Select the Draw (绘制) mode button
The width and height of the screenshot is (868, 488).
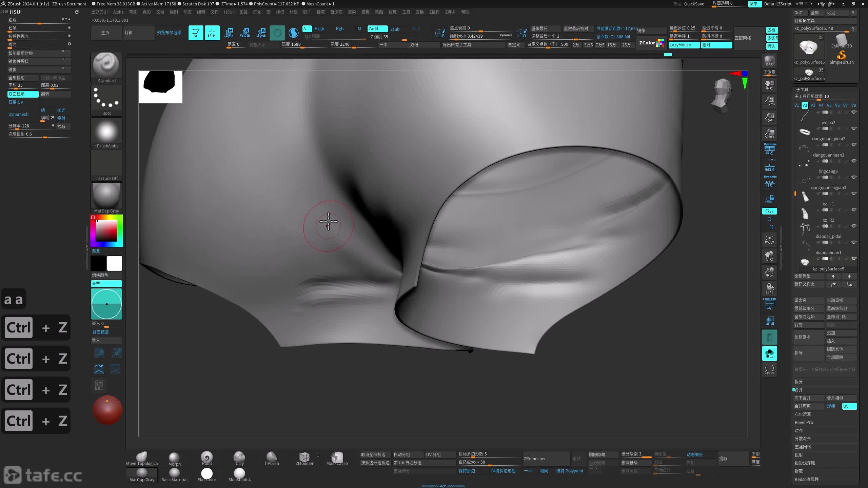tap(212, 33)
